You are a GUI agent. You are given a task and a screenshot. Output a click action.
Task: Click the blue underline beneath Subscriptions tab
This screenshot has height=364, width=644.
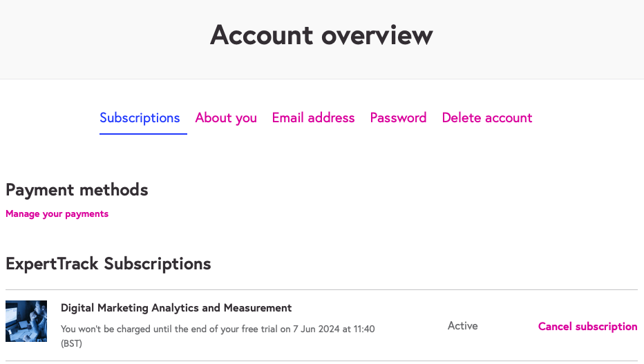click(x=143, y=133)
